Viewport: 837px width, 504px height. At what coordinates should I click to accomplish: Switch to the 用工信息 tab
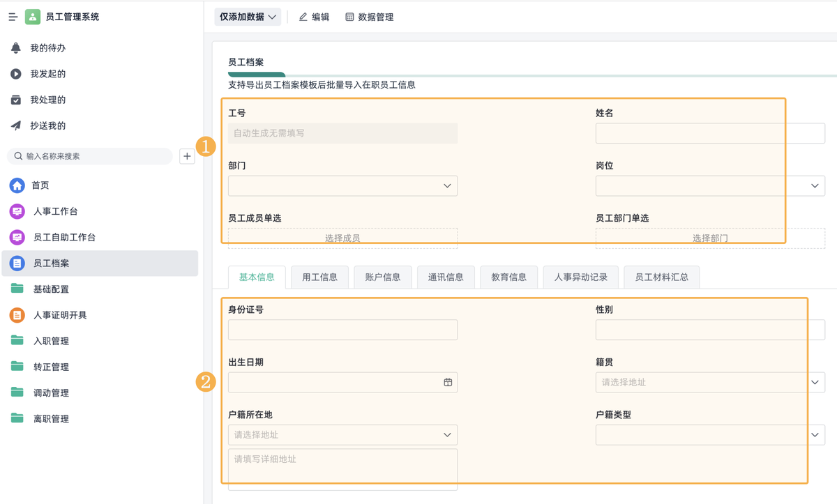(320, 277)
